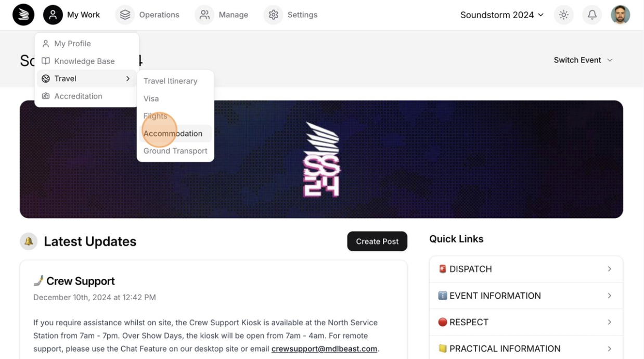Click the Operations layers icon
The height and width of the screenshot is (359, 644).
pos(125,15)
